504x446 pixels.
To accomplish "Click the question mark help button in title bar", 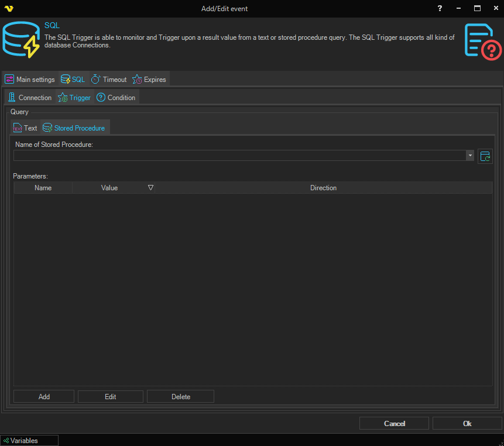I will (x=440, y=9).
